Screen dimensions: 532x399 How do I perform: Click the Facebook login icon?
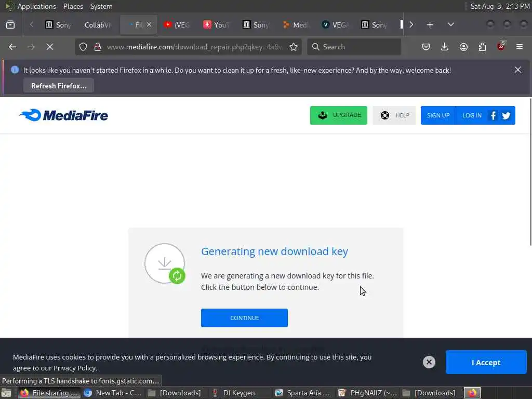(x=493, y=115)
